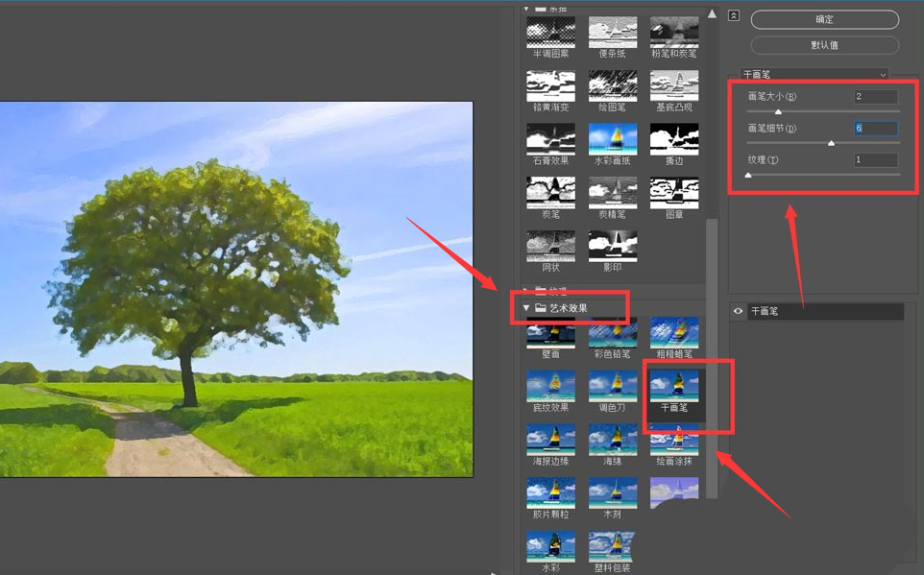Viewport: 924px width, 575px height.
Task: Select the 炭笔 (Charcoal) filter thumbnail
Action: 550,193
